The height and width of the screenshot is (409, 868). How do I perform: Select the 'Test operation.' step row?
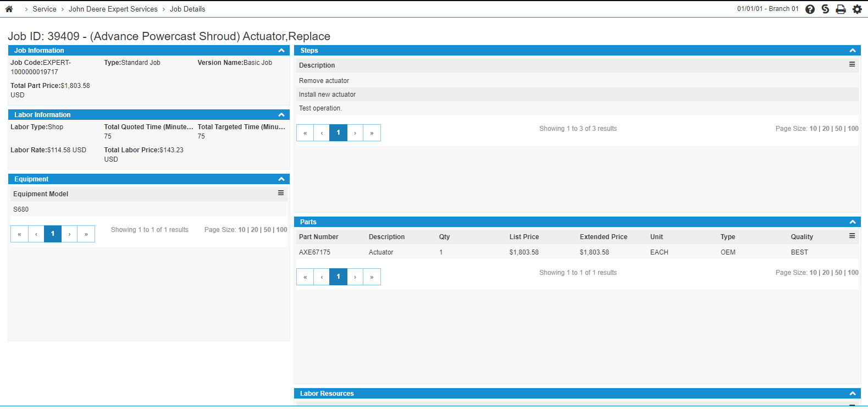pos(577,108)
